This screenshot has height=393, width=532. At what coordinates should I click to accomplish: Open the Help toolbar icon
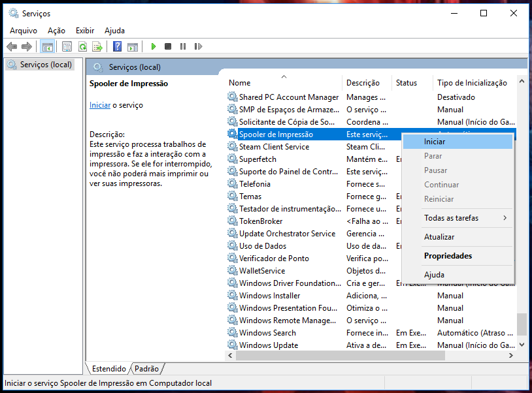118,46
